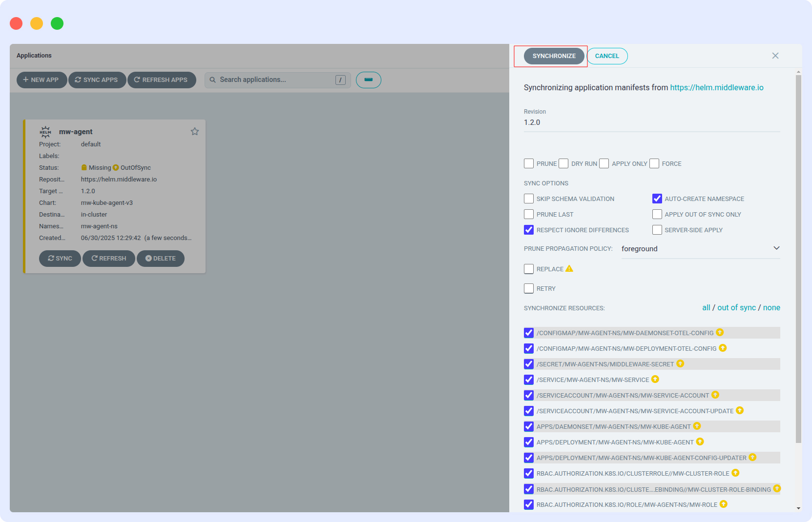Viewport: 812px width, 522px height.
Task: Click the out-of-sync arrow beside MW-SERVICE resource
Action: (x=655, y=379)
